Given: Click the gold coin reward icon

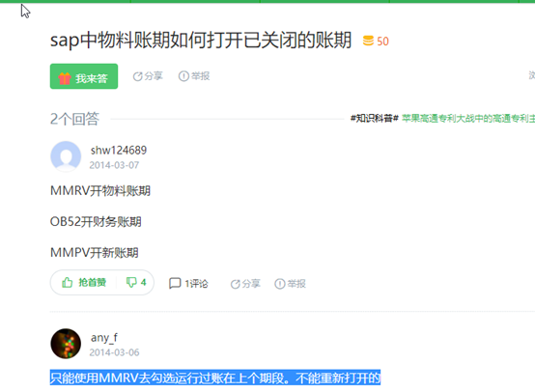Looking at the screenshot, I should coord(368,41).
